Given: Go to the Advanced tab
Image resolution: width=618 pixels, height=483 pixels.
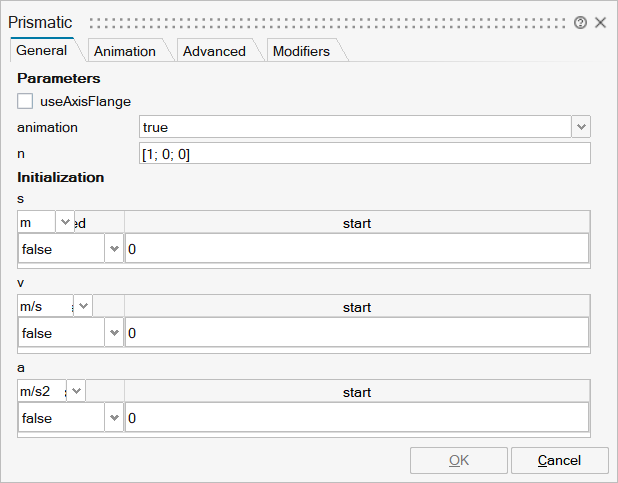Looking at the screenshot, I should click(x=214, y=51).
